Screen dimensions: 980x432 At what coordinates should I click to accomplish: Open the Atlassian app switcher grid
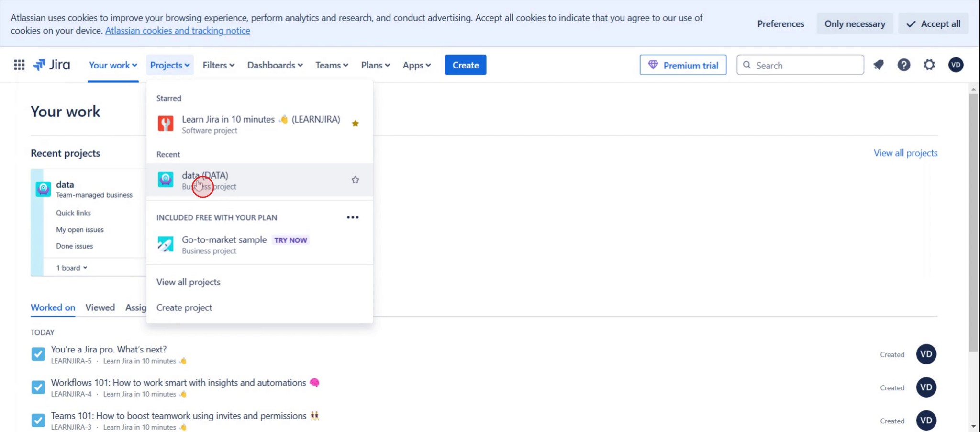point(19,65)
